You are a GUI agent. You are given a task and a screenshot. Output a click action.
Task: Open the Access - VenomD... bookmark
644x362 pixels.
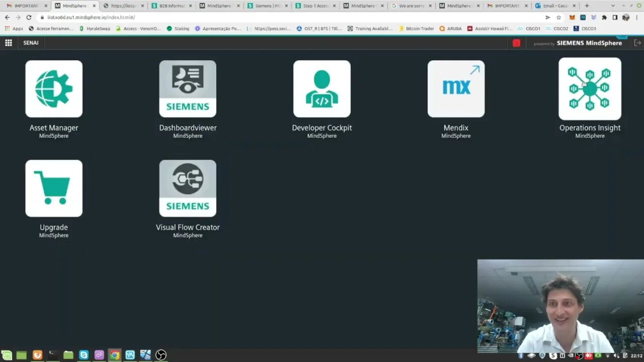click(x=138, y=29)
